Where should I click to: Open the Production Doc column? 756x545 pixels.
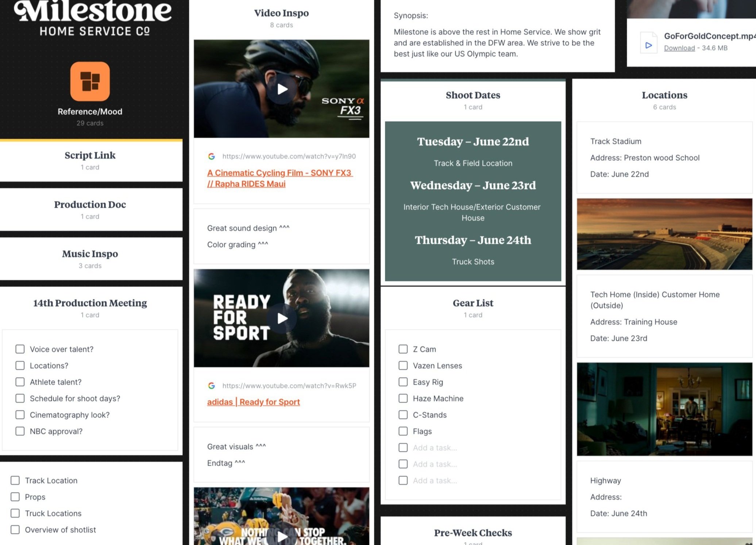(x=90, y=209)
